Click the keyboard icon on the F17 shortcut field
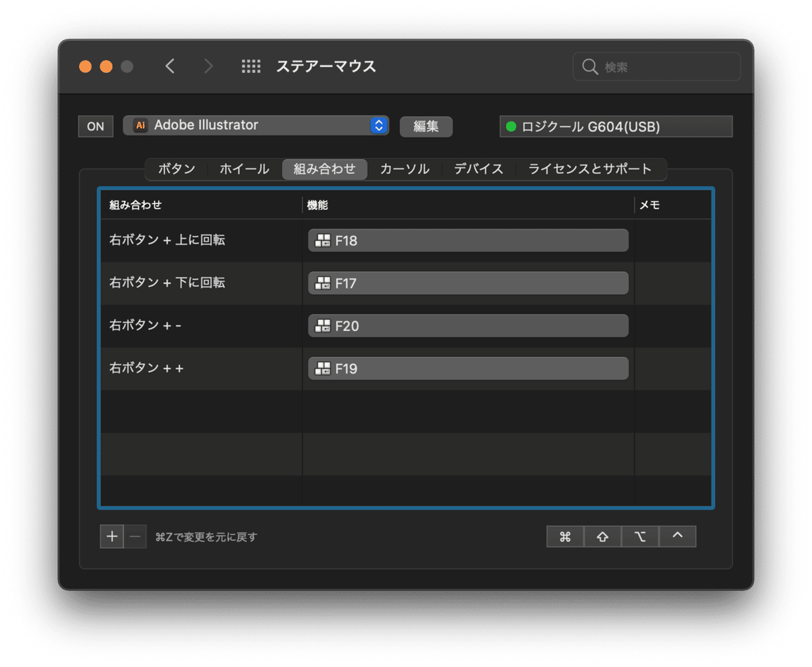 [x=321, y=283]
